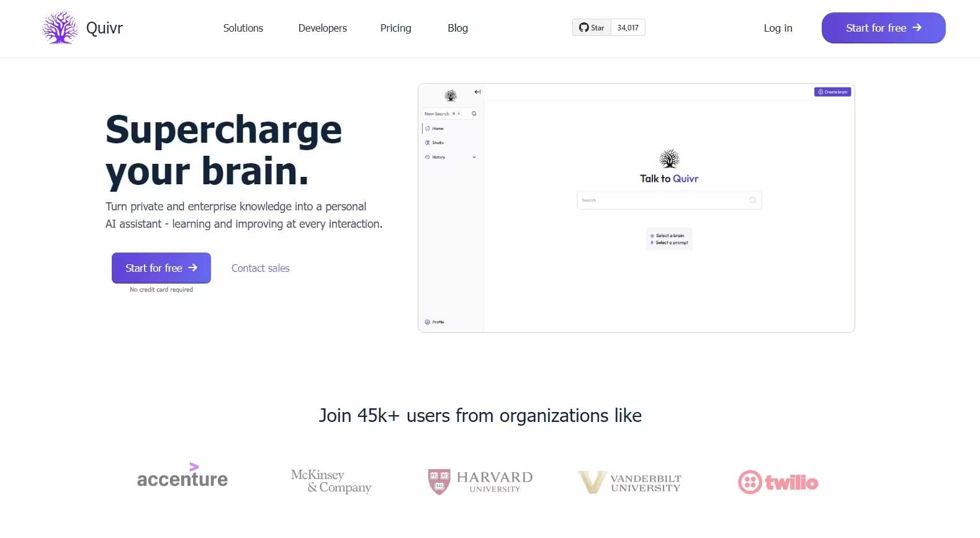The height and width of the screenshot is (538, 980).
Task: Click the Accenture logo
Action: [182, 476]
